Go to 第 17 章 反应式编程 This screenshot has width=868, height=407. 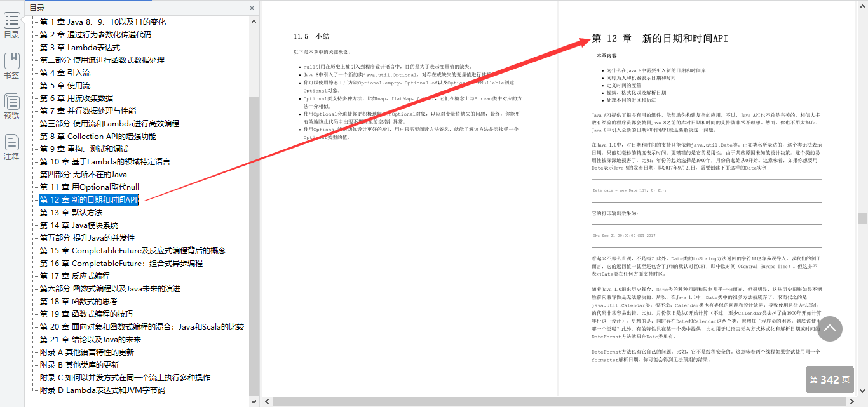coord(75,276)
